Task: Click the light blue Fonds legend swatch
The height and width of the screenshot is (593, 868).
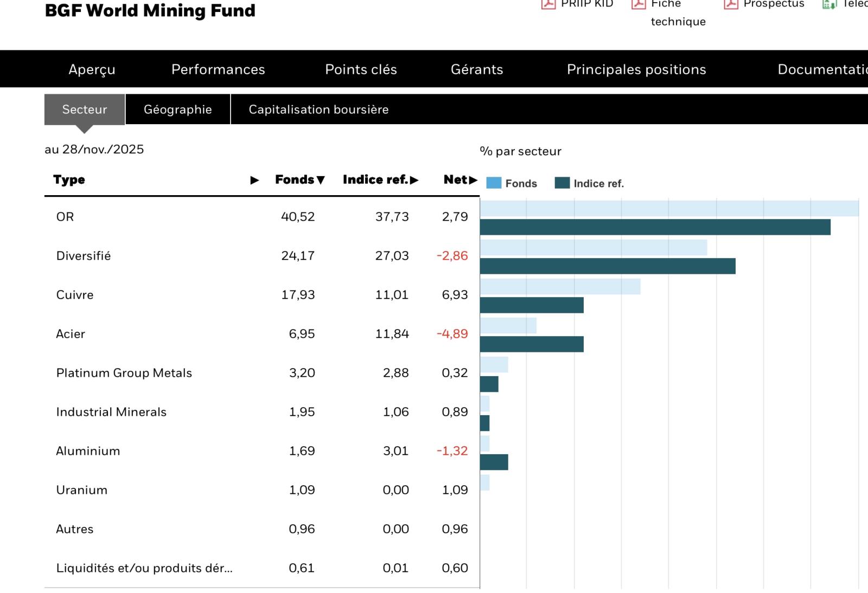Action: point(494,183)
